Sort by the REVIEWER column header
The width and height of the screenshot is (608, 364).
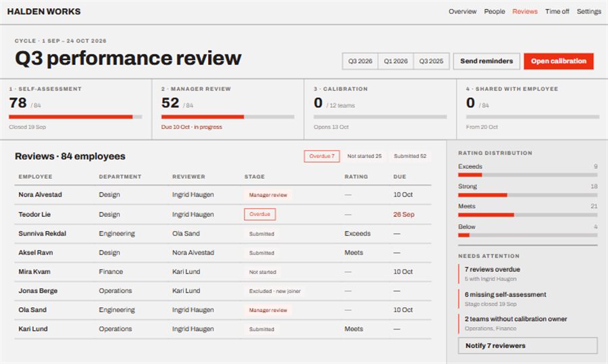[x=188, y=176]
